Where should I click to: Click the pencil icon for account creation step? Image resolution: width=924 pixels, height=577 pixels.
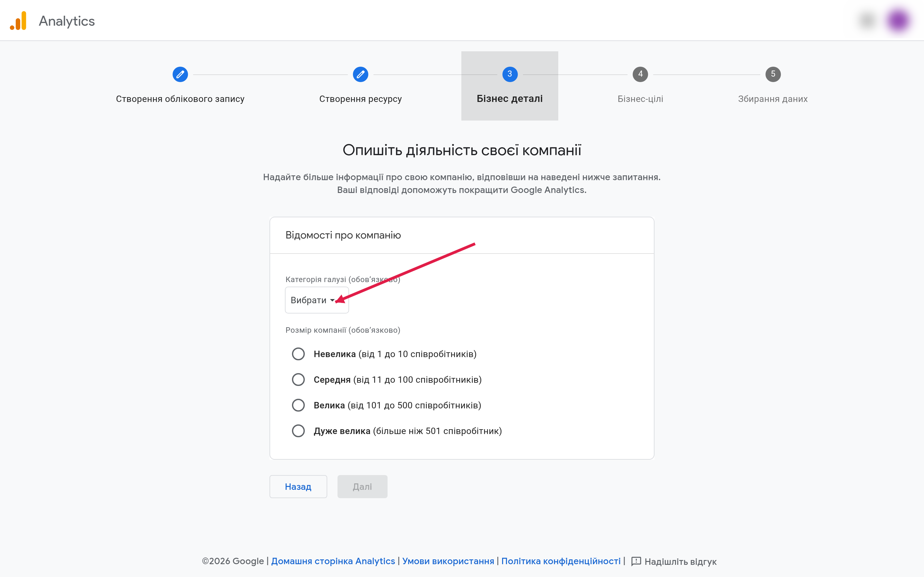(180, 74)
